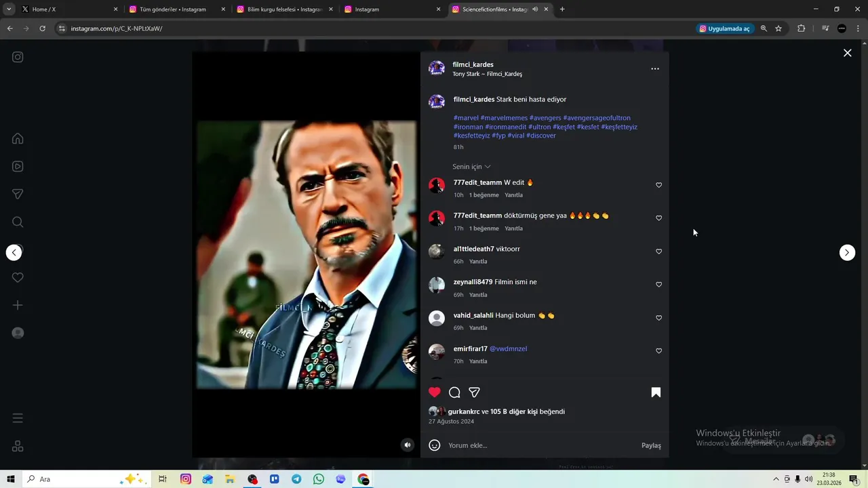The image size is (868, 488).
Task: Unlike the post with the red heart
Action: click(435, 392)
